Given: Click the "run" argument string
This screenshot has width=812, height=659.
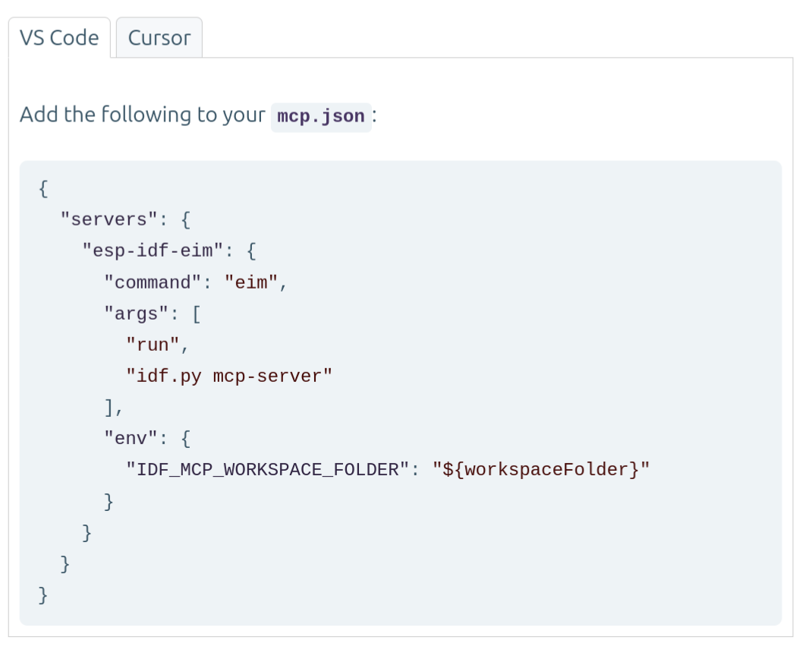Looking at the screenshot, I should (x=153, y=345).
